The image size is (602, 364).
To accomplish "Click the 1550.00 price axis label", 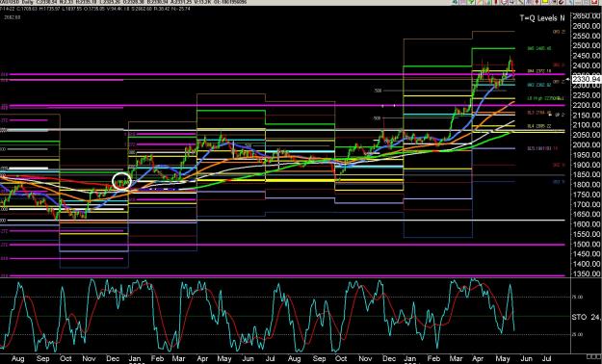I will click(586, 235).
